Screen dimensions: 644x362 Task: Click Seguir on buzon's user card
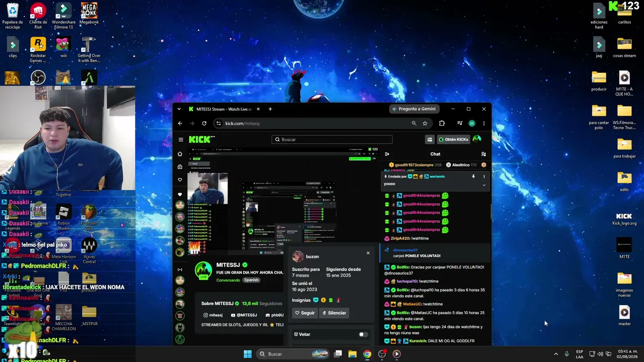coord(305,313)
